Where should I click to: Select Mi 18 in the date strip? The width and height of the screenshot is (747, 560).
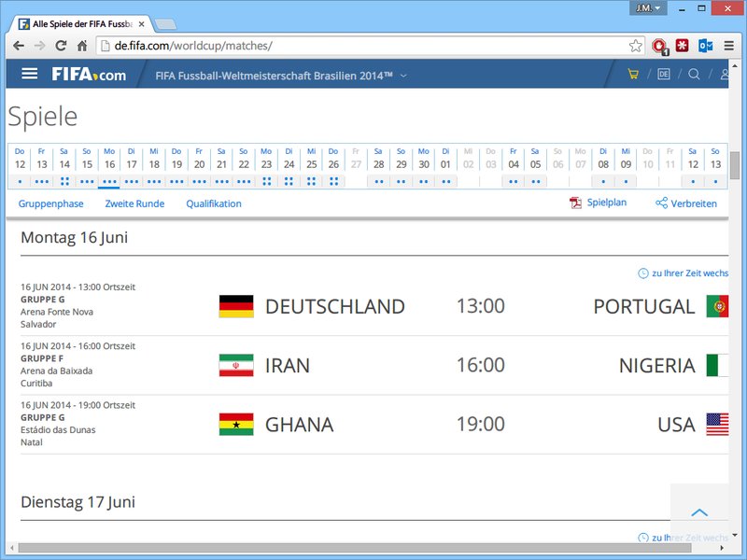(x=154, y=166)
